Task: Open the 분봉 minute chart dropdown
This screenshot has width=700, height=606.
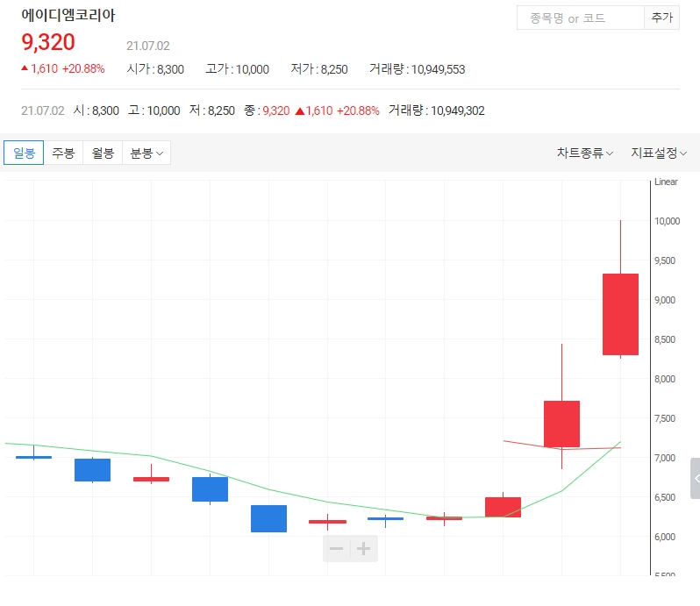Action: (x=146, y=153)
